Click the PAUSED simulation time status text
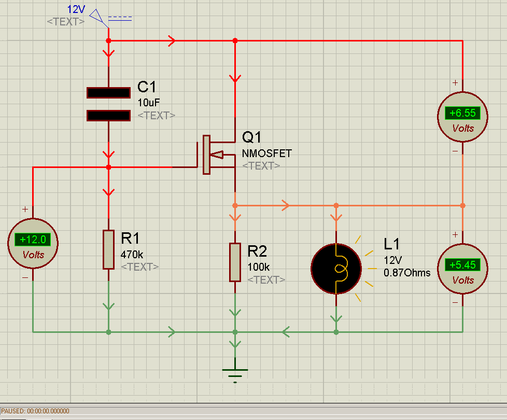This screenshot has width=507, height=420. (35, 411)
